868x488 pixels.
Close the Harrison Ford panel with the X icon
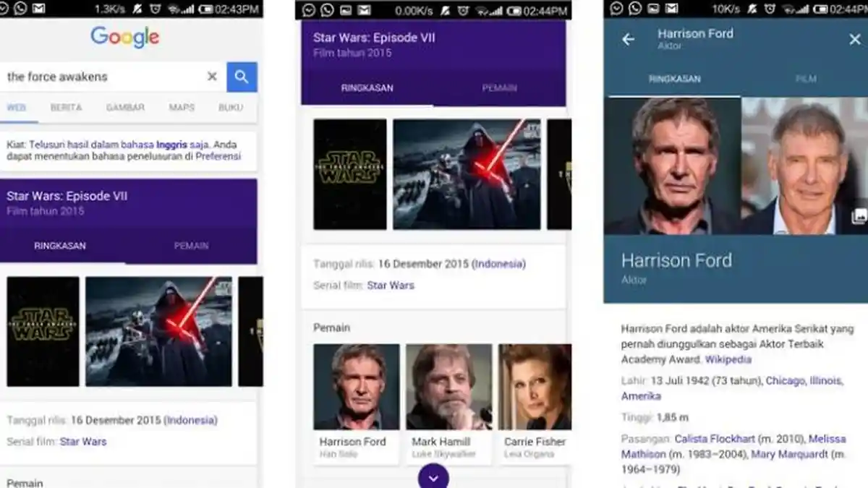853,40
